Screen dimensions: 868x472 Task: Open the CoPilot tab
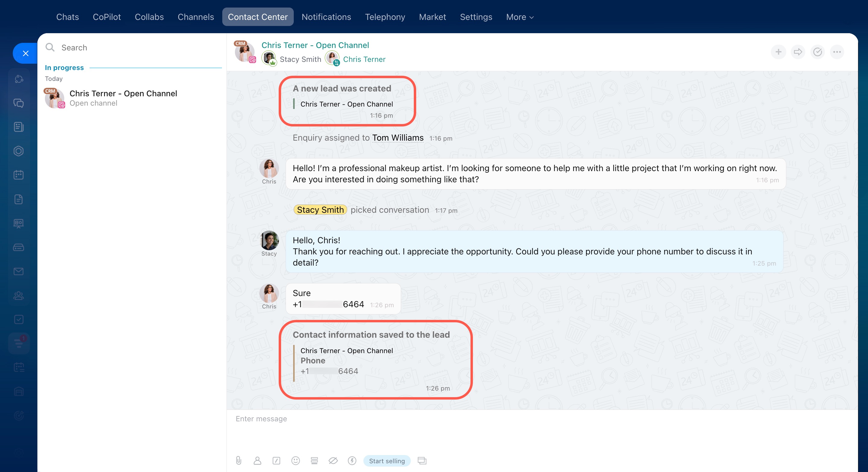pos(106,17)
